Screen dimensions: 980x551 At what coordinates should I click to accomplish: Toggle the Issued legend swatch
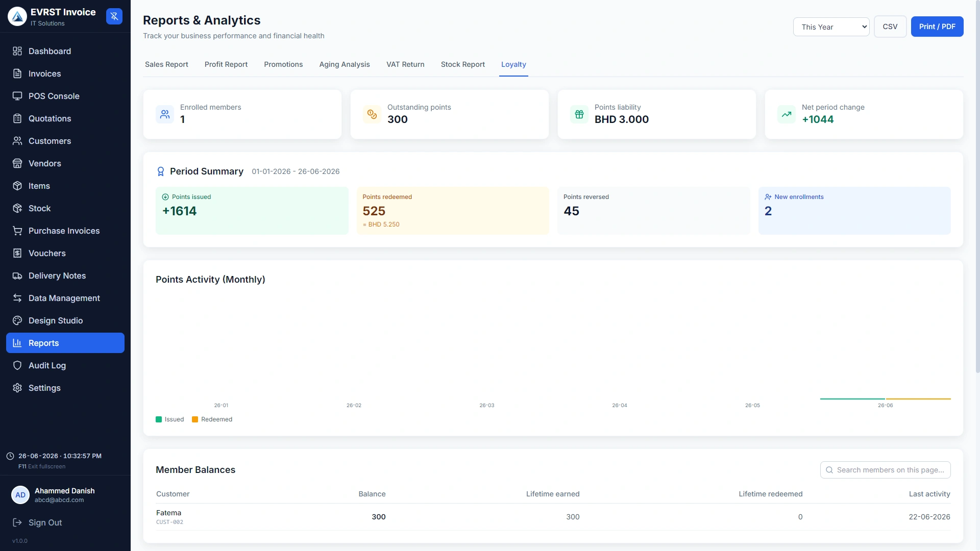click(159, 419)
